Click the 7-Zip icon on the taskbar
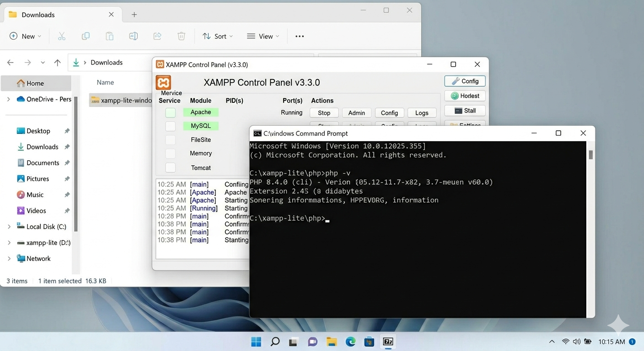Image resolution: width=644 pixels, height=351 pixels. tap(388, 341)
